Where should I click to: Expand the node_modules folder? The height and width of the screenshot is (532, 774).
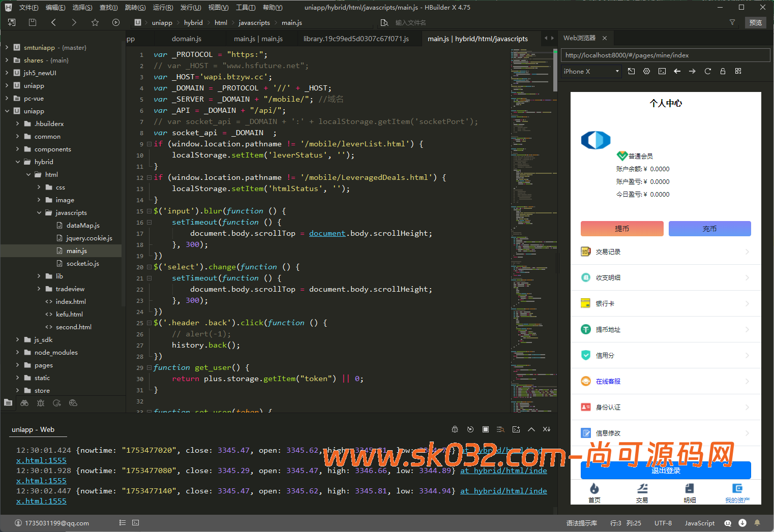(x=17, y=353)
